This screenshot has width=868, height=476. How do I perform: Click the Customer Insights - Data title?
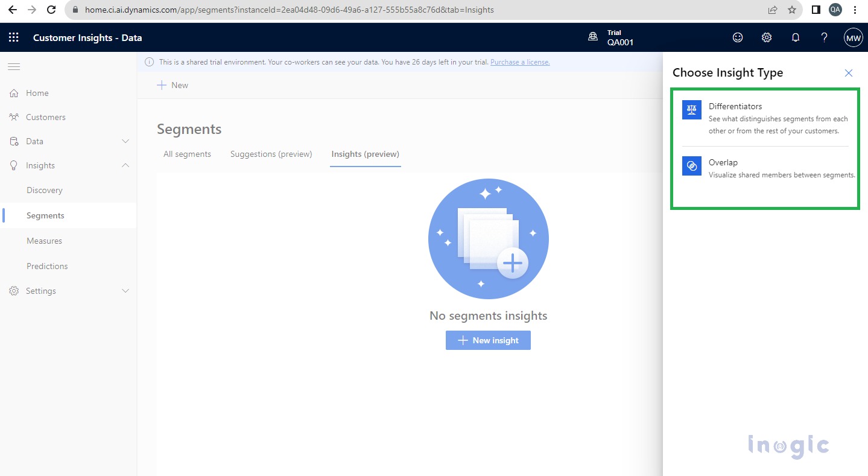click(87, 37)
